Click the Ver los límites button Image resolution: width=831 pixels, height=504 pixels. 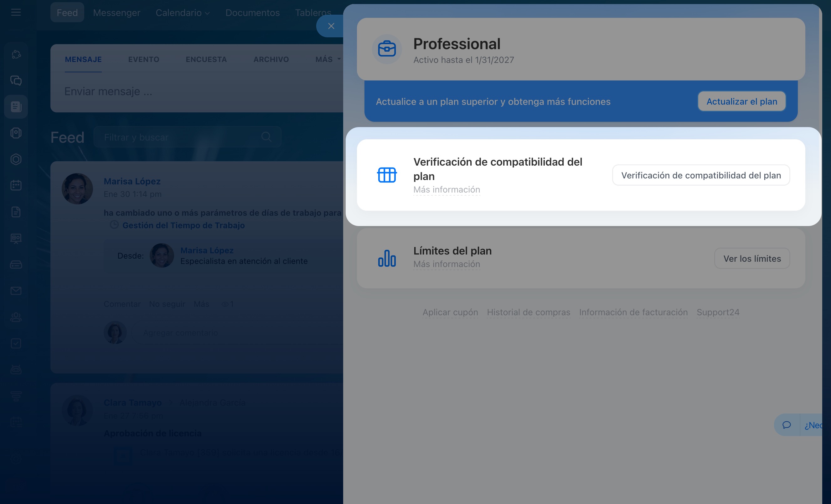[752, 259]
